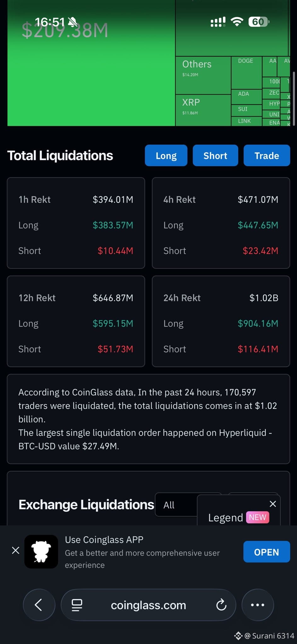297x644 pixels.
Task: Open the 24h Rekt liquidation card
Action: click(x=221, y=321)
